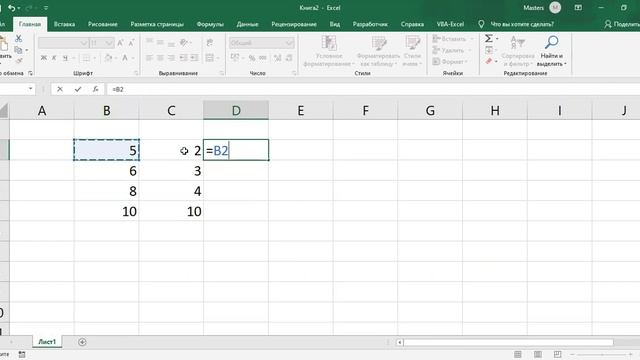Expand the Шрифт group dialog launcher
Screen dimensions: 640x360
[136, 73]
